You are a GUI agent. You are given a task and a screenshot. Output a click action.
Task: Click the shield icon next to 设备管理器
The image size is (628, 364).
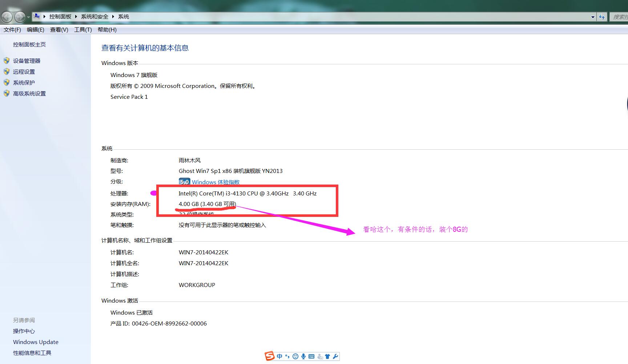click(x=7, y=61)
